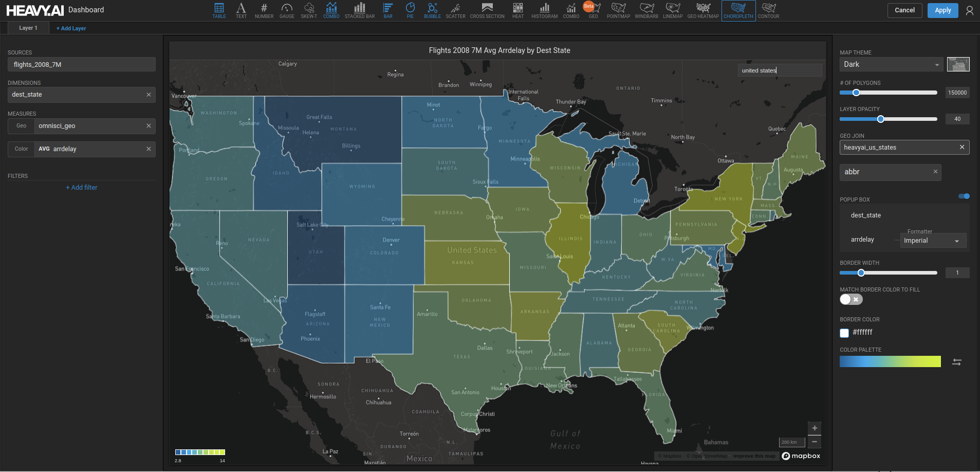Select the Pie chart type

point(410,10)
